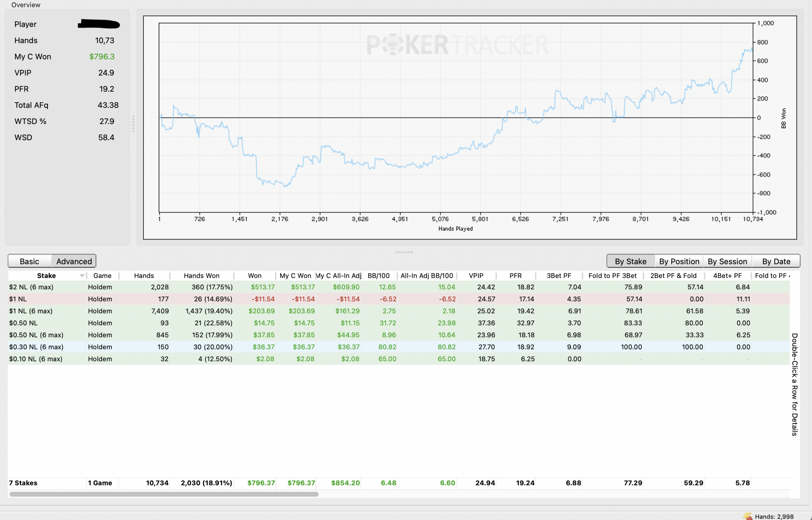Click the splitter handle between stats and graph
812x520 pixels.
pos(133,124)
